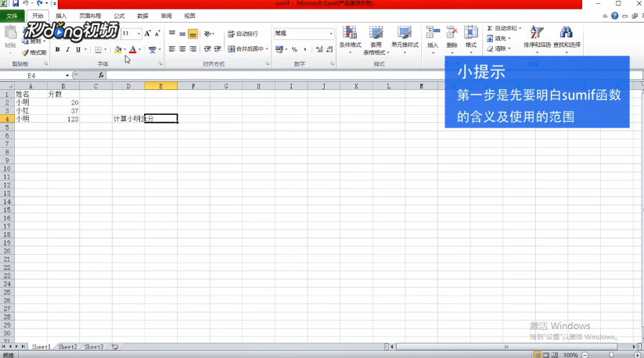The height and width of the screenshot is (358, 644).
Task: Increase decimal places
Action: [x=319, y=49]
